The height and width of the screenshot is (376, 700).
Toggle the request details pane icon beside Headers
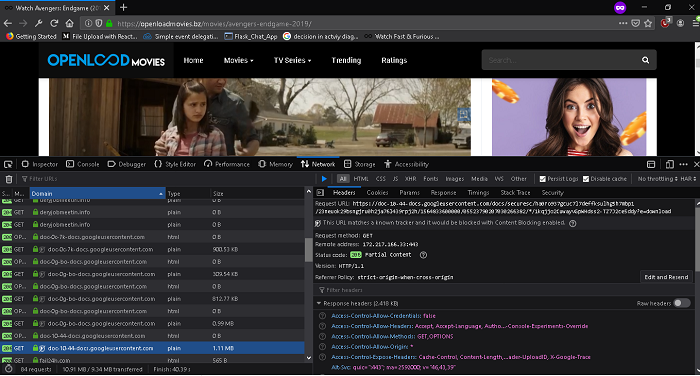(320, 192)
